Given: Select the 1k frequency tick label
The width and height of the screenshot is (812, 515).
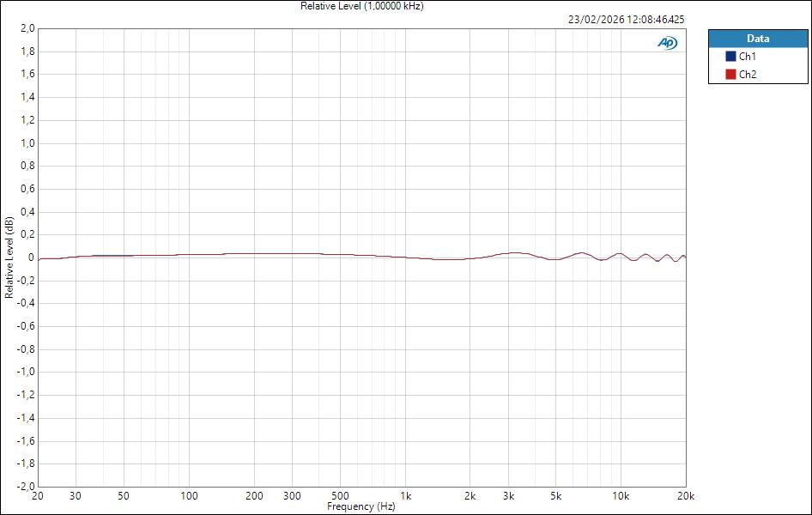Looking at the screenshot, I should (x=407, y=495).
